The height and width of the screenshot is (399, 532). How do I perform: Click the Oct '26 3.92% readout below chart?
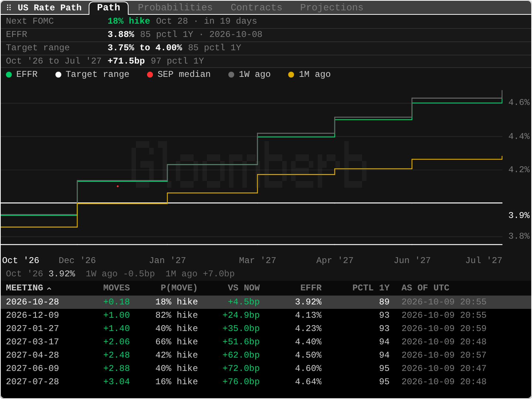pyautogui.click(x=41, y=274)
